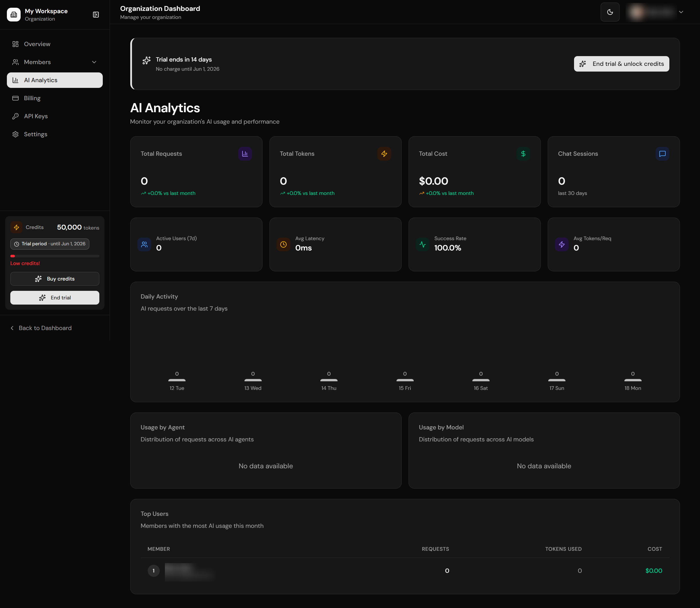The height and width of the screenshot is (608, 700).
Task: Open the Overview menu item
Action: click(55, 44)
